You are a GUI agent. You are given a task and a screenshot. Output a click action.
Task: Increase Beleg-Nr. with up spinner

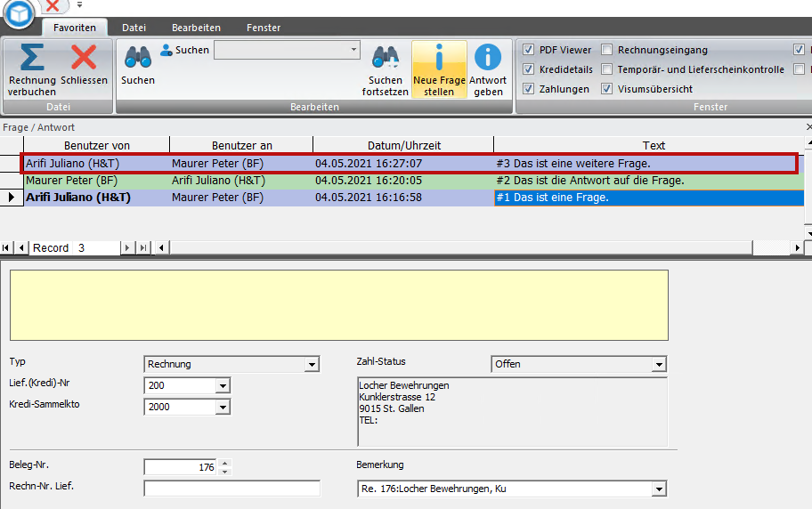pos(224,463)
